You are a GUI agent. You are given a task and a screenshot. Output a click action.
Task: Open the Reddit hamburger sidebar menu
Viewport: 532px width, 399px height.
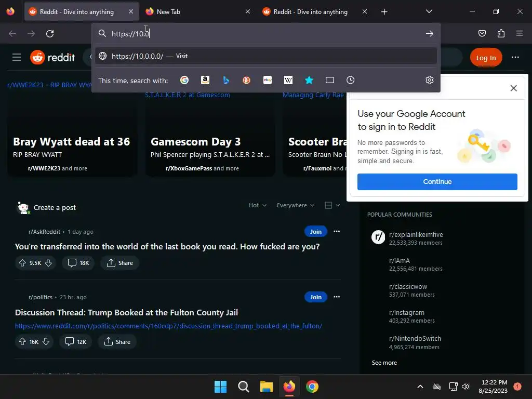click(17, 57)
